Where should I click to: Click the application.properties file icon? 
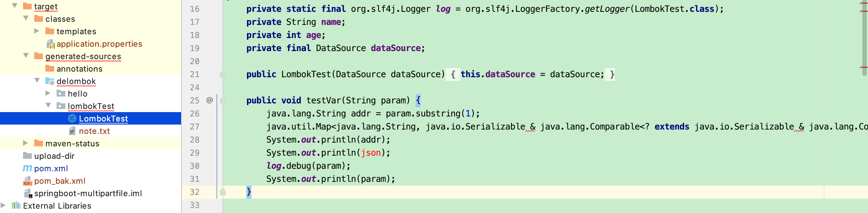[x=51, y=44]
